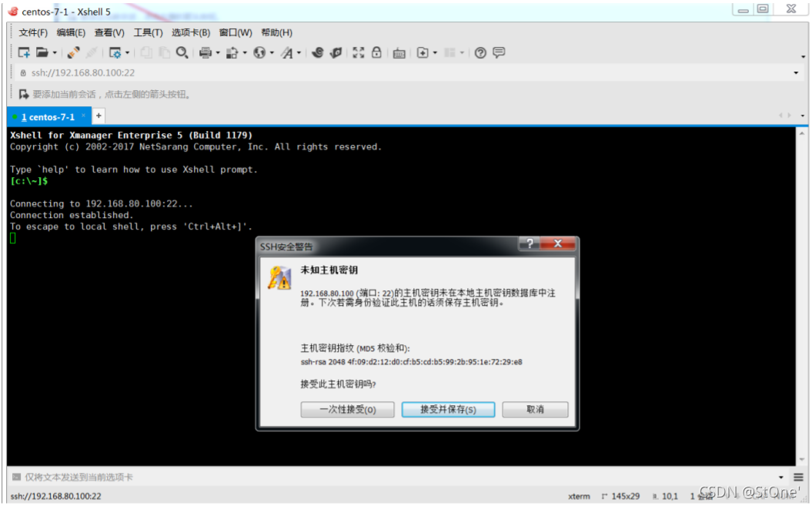Screen dimensions: 812x506
Task: Click the toolbar overflow arrow at right
Action: click(x=804, y=56)
